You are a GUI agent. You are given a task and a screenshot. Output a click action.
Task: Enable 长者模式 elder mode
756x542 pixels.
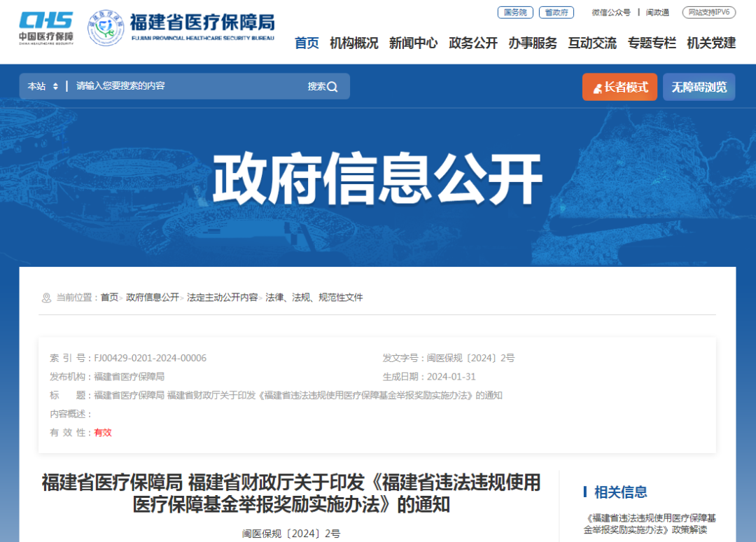tap(619, 87)
